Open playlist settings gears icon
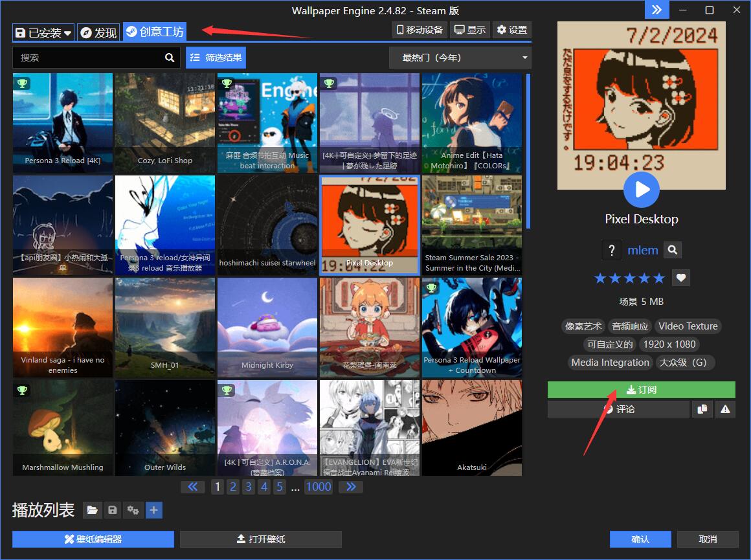 [x=133, y=510]
